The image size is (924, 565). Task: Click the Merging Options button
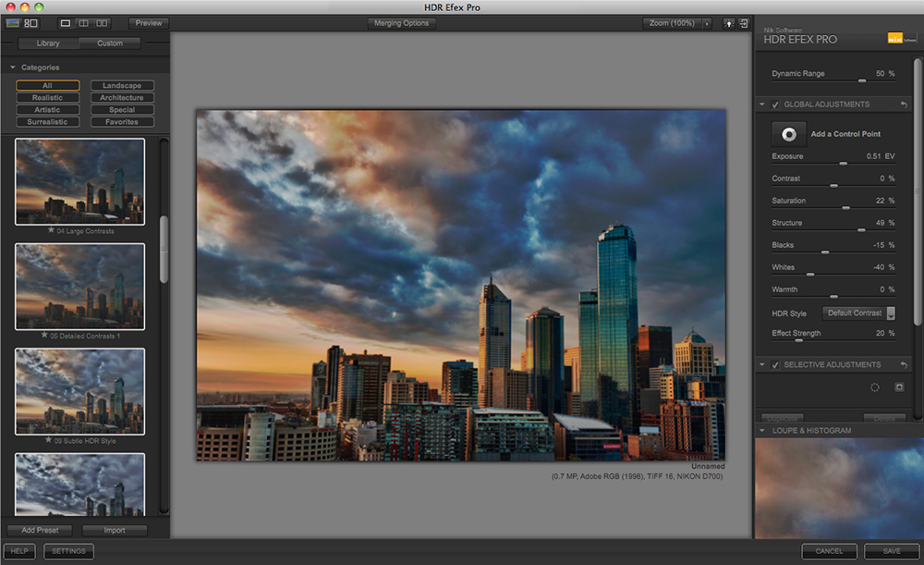[402, 23]
